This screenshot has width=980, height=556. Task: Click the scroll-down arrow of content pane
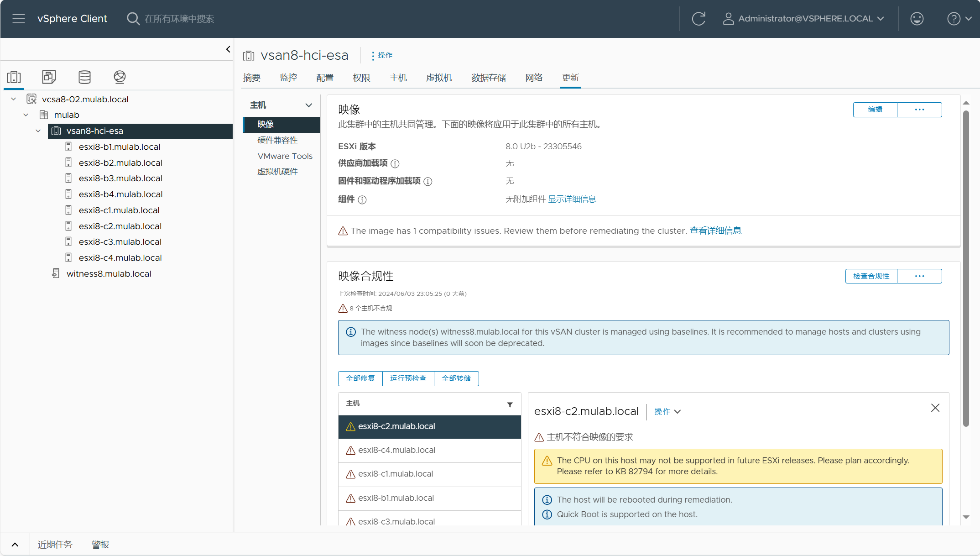[x=966, y=517]
